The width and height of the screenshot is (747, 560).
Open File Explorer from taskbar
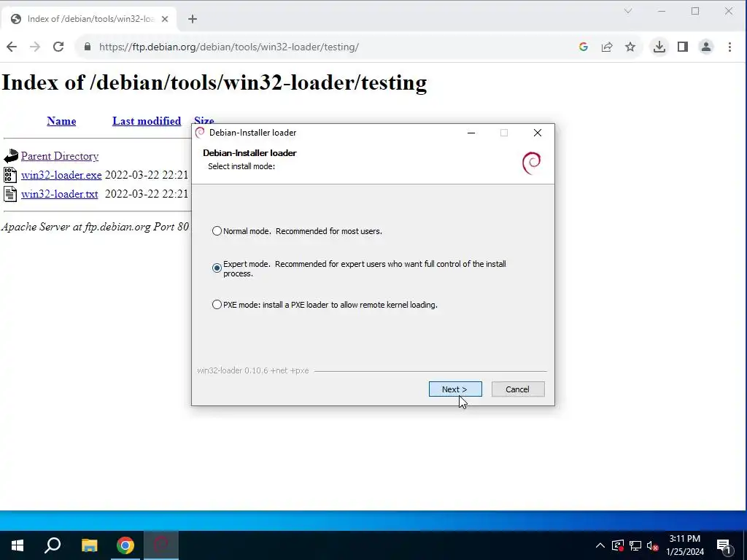[x=89, y=545]
